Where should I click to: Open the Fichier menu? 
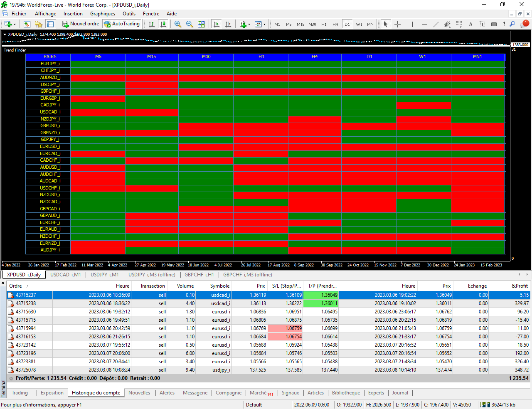[19, 14]
